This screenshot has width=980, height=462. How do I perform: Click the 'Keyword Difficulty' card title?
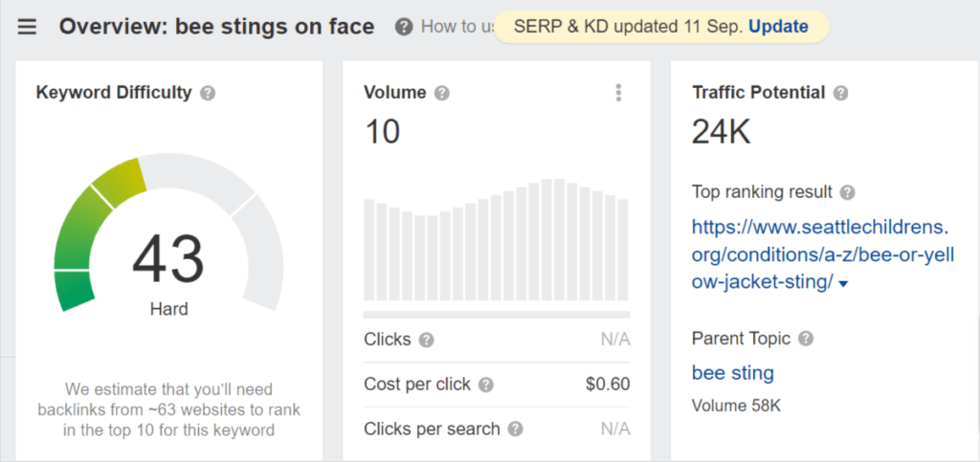[x=114, y=93]
